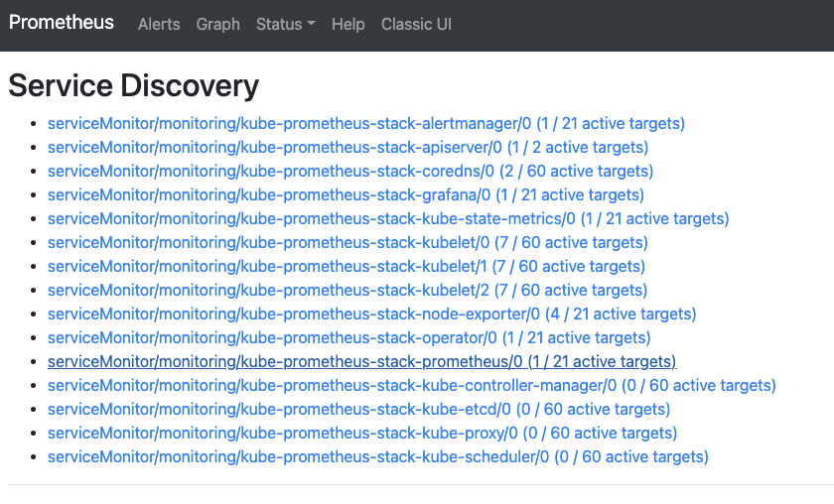Open kube-prometheus-stack-kube-controller-manager/0 link

tap(412, 386)
